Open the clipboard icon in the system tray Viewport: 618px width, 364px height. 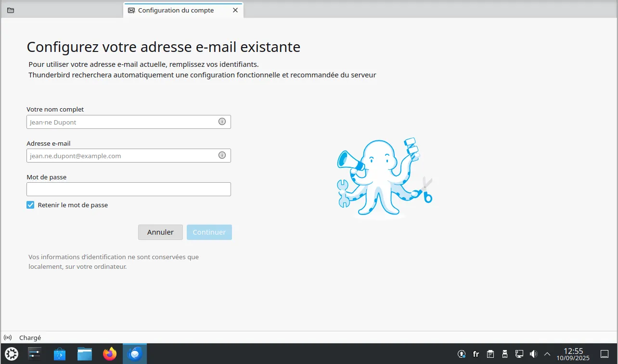(490, 354)
